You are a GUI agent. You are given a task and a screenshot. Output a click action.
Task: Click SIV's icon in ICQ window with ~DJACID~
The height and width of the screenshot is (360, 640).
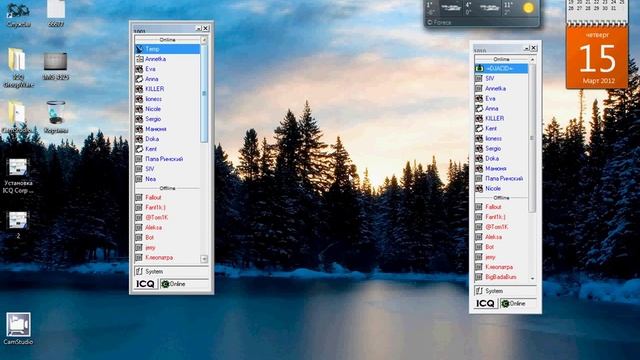pyautogui.click(x=479, y=78)
